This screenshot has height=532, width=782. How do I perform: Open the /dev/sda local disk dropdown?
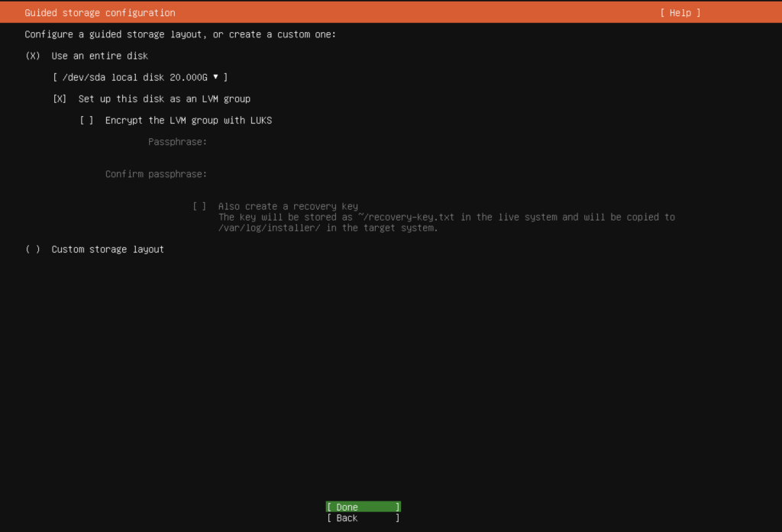click(x=140, y=77)
